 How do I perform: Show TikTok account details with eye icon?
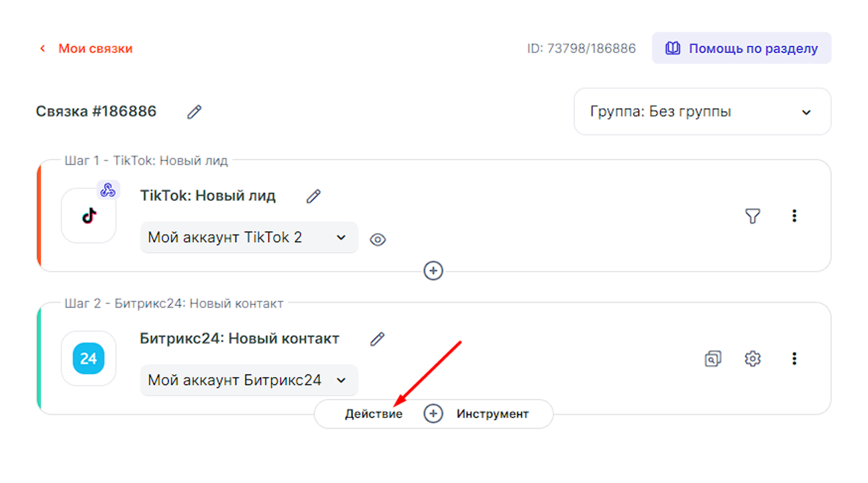click(378, 240)
